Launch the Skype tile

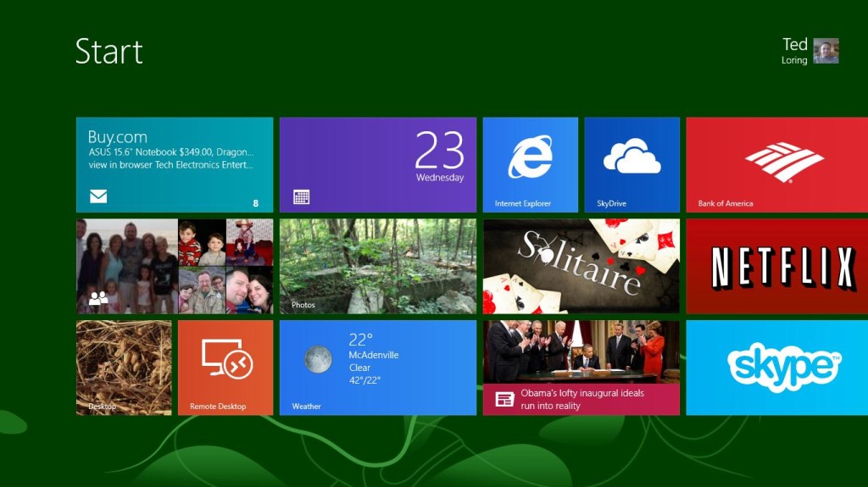pyautogui.click(x=777, y=368)
